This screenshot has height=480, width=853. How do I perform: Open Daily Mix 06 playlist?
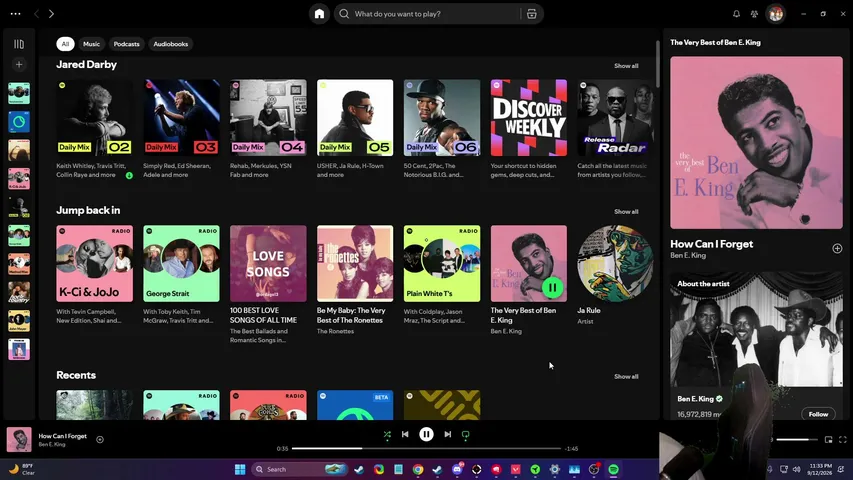coord(442,118)
